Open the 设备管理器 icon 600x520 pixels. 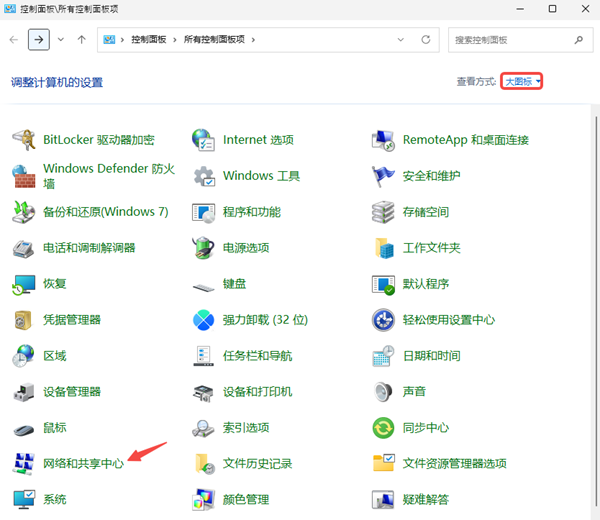[24, 392]
